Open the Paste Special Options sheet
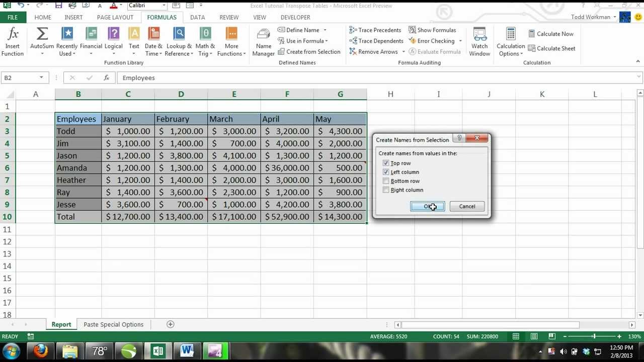 coord(113,324)
